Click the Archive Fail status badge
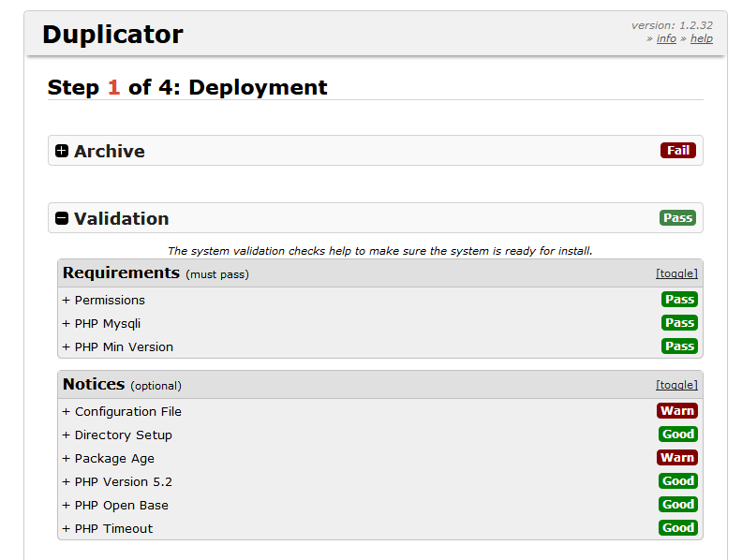This screenshot has width=742, height=560. pos(678,151)
